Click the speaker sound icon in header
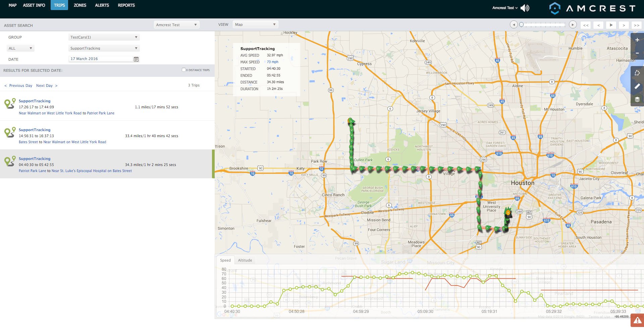 coord(525,8)
